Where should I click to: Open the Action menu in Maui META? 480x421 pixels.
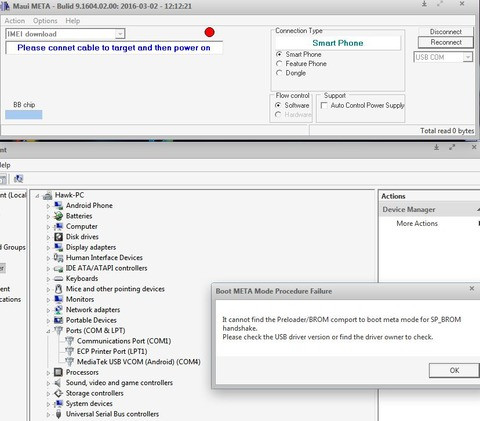coord(15,21)
